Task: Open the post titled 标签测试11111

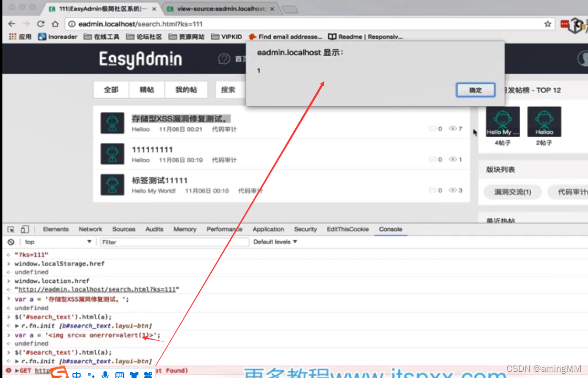Action: [x=160, y=181]
